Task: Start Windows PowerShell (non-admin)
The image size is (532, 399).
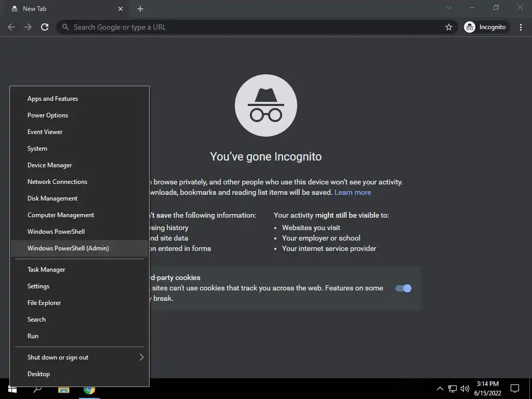Action: point(79,232)
